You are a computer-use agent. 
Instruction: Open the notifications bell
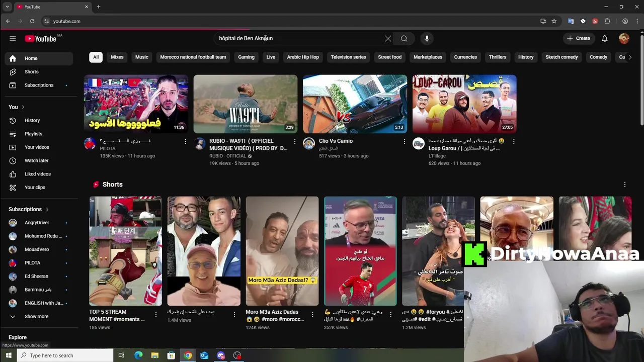click(605, 39)
